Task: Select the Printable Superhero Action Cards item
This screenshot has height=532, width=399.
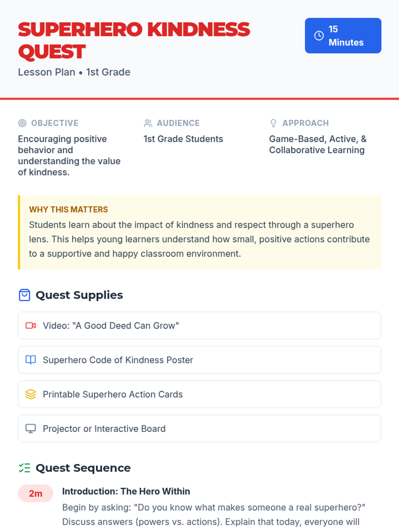Action: 199,394
